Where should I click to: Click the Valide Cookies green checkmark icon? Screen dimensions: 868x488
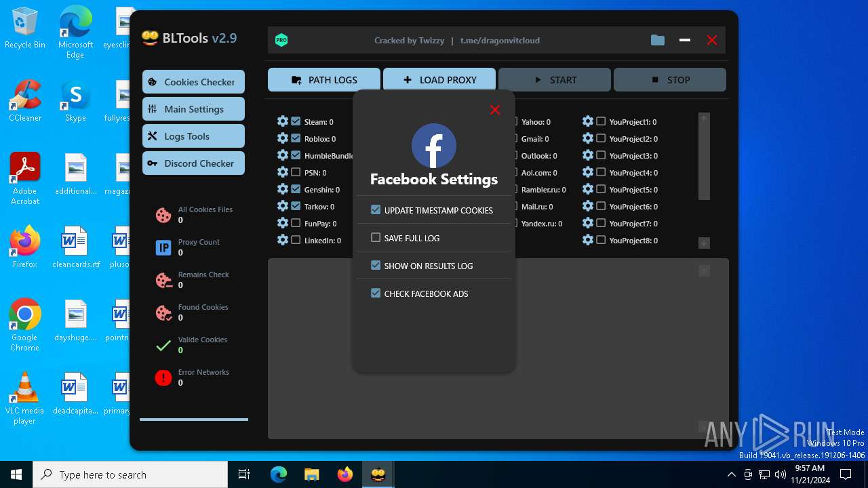point(163,346)
